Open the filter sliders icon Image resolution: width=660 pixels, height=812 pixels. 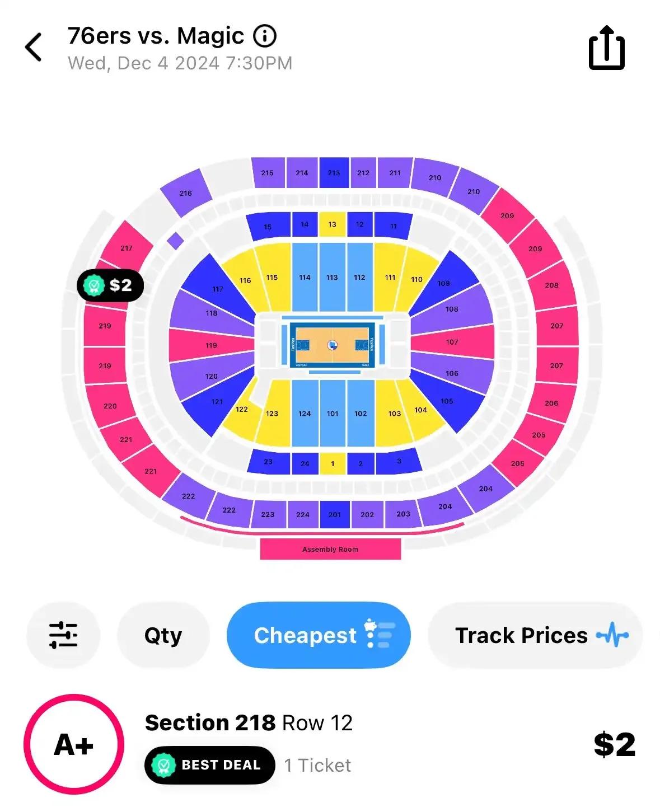tap(63, 635)
